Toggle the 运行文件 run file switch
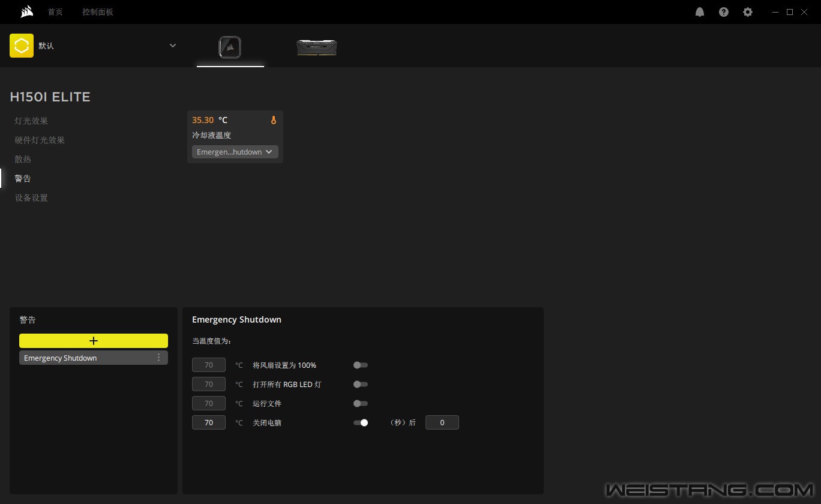821x504 pixels. [x=360, y=403]
